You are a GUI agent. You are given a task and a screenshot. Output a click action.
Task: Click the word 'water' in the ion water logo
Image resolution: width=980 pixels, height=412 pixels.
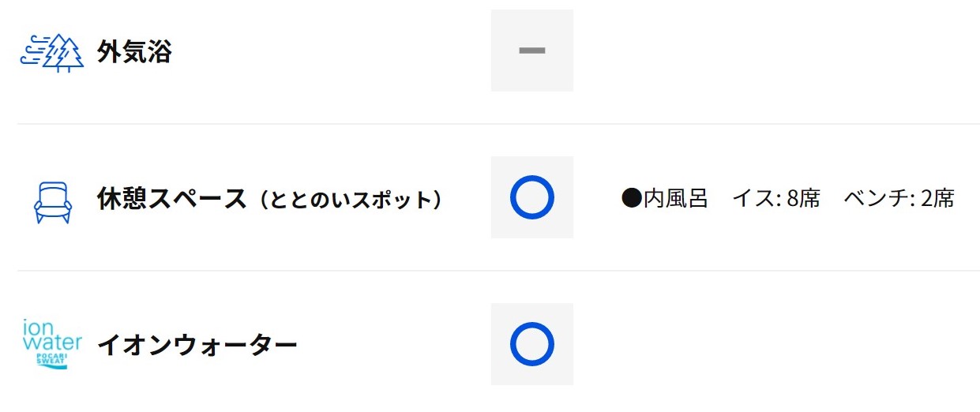point(53,343)
